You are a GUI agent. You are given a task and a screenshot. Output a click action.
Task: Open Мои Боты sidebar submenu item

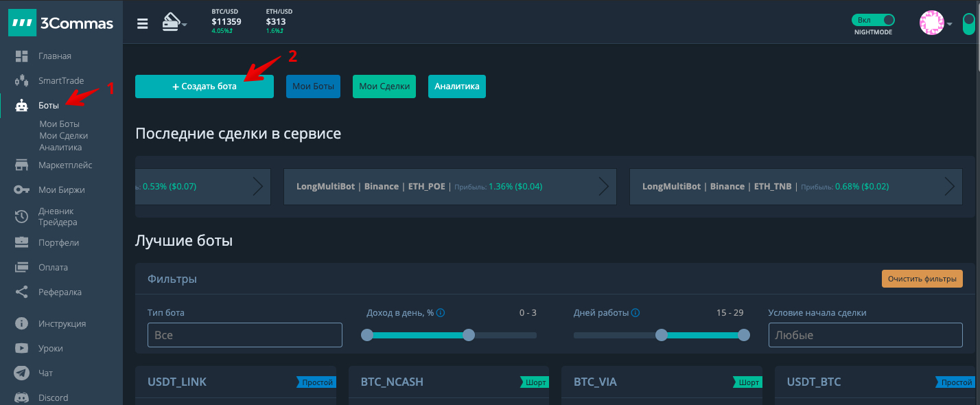[x=60, y=124]
